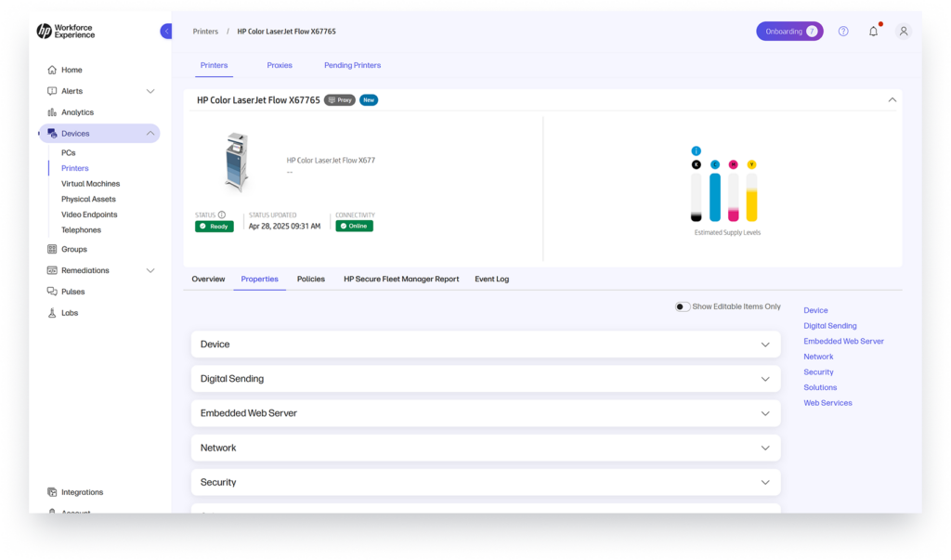Open the notifications bell icon
This screenshot has width=951, height=560.
(873, 32)
